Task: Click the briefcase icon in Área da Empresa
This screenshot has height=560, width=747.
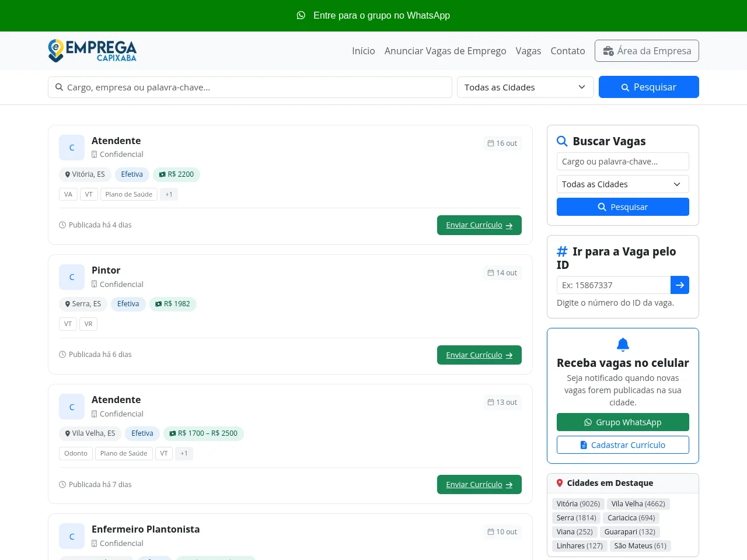Action: [608, 51]
